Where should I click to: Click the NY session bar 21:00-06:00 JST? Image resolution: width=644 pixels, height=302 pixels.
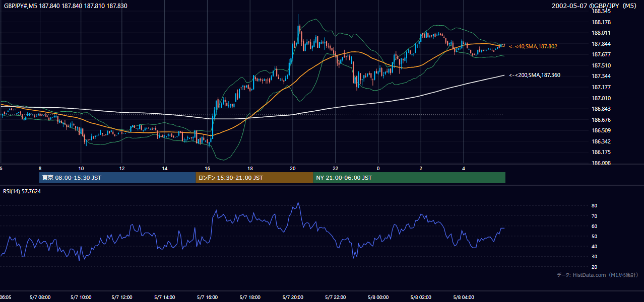click(x=409, y=178)
